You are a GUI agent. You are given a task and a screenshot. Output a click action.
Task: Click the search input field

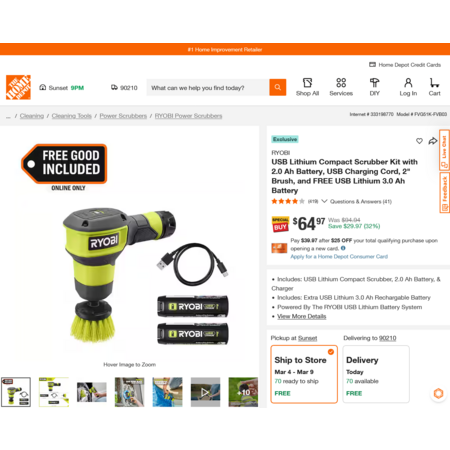click(208, 88)
